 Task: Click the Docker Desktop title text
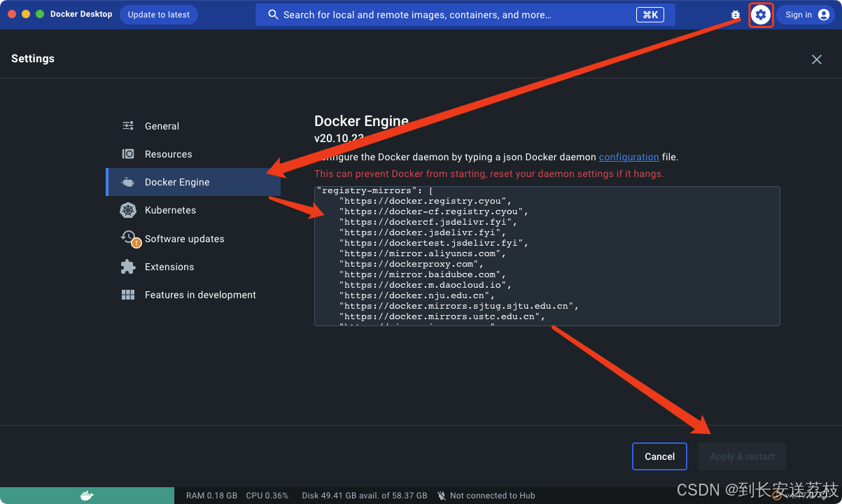coord(81,14)
